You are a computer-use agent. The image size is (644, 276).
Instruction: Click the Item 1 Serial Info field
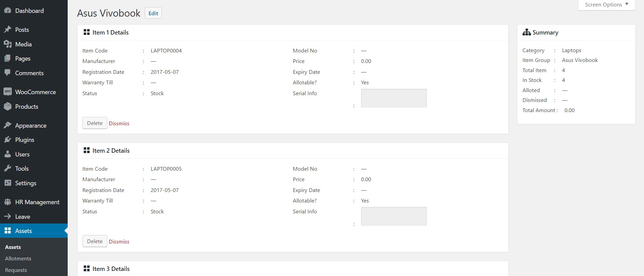tap(394, 98)
